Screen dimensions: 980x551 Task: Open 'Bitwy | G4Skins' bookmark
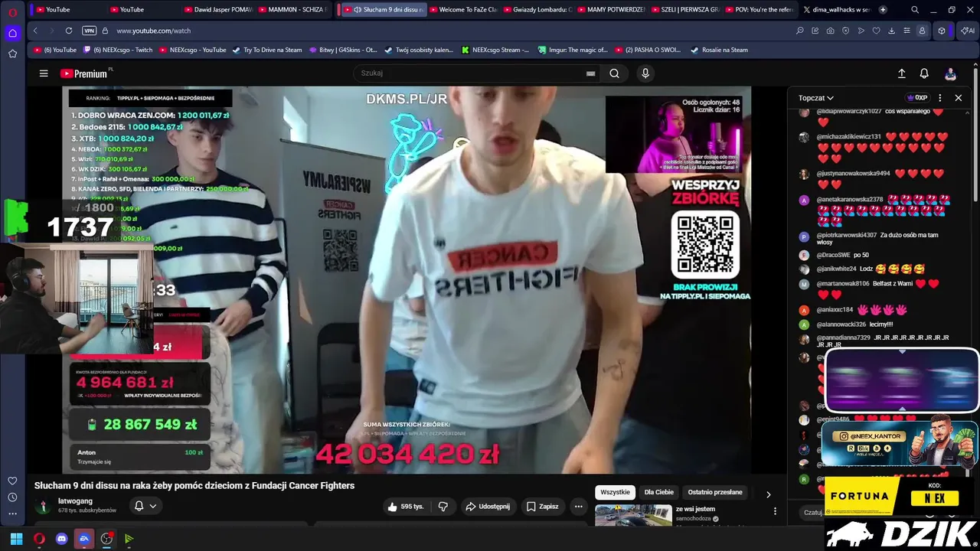[x=342, y=50]
